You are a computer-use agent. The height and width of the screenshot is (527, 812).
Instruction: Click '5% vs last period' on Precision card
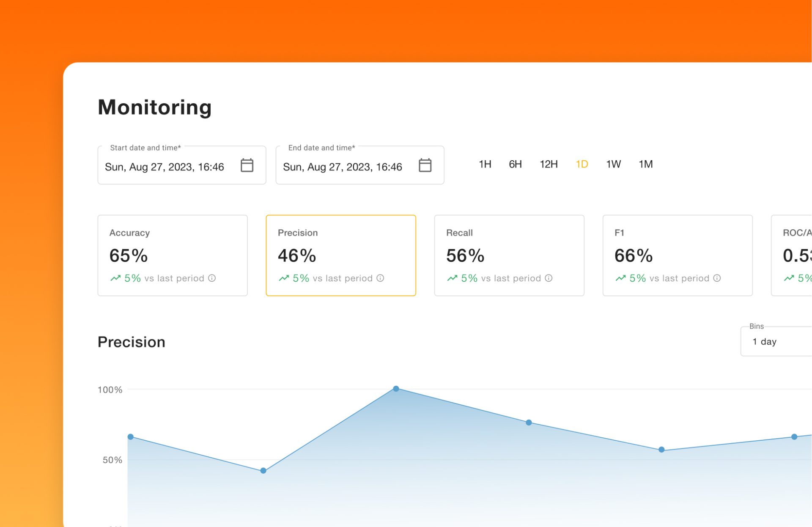point(333,278)
